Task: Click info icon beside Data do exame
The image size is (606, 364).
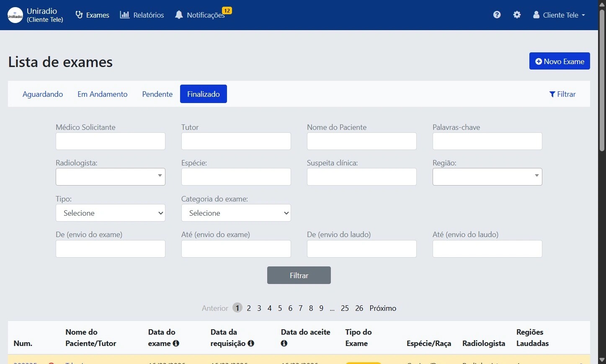Action: pyautogui.click(x=176, y=343)
